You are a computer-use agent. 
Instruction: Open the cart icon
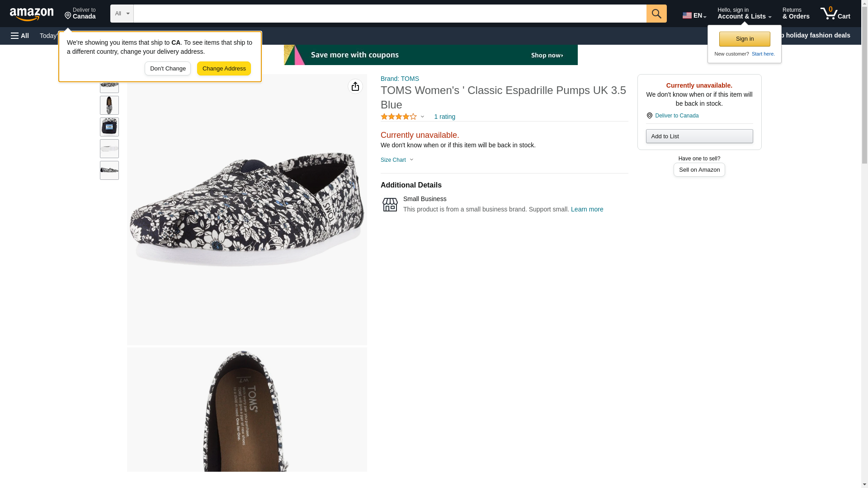[x=835, y=14]
